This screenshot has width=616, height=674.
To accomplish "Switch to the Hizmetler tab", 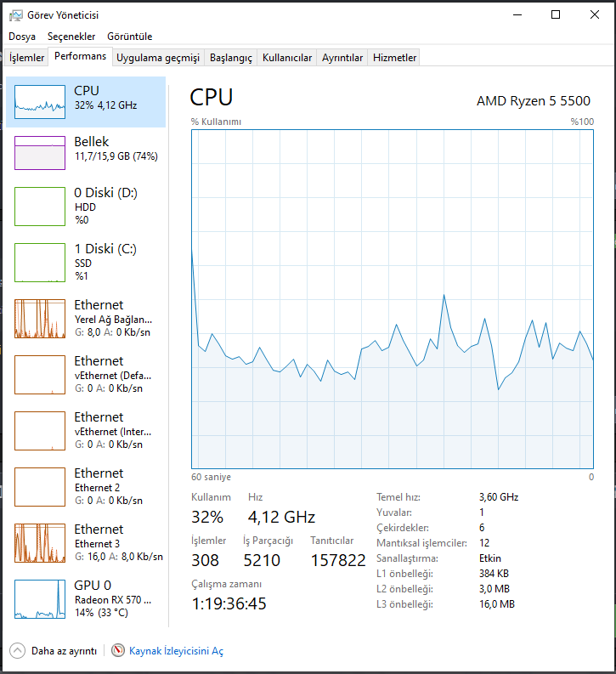I will click(394, 58).
